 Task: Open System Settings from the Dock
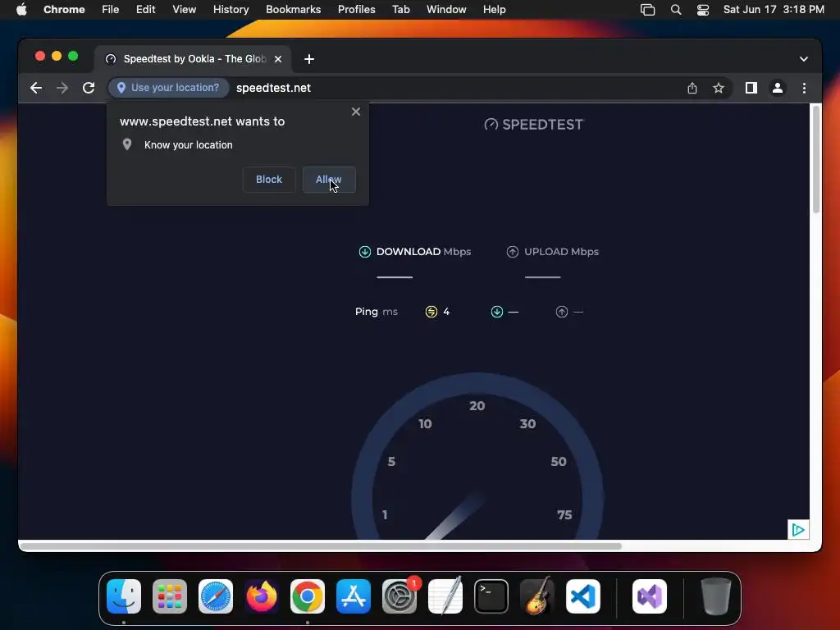tap(399, 596)
